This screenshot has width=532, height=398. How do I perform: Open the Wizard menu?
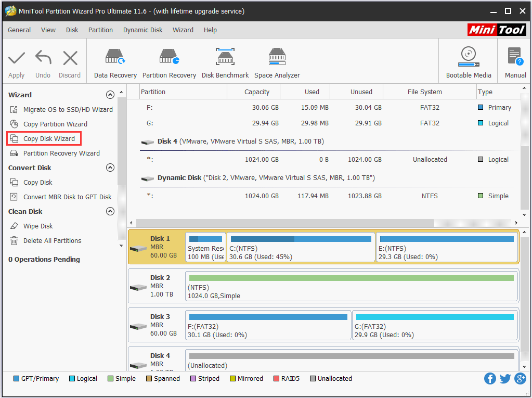pyautogui.click(x=183, y=30)
